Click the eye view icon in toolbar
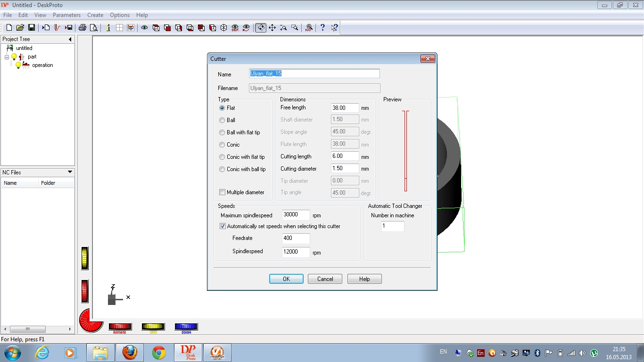 (x=144, y=28)
